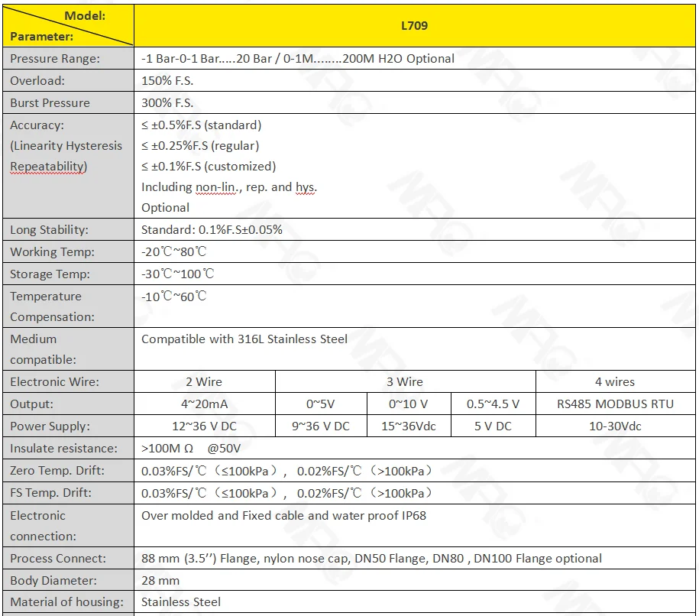Select the Long Stability value text

point(212,230)
